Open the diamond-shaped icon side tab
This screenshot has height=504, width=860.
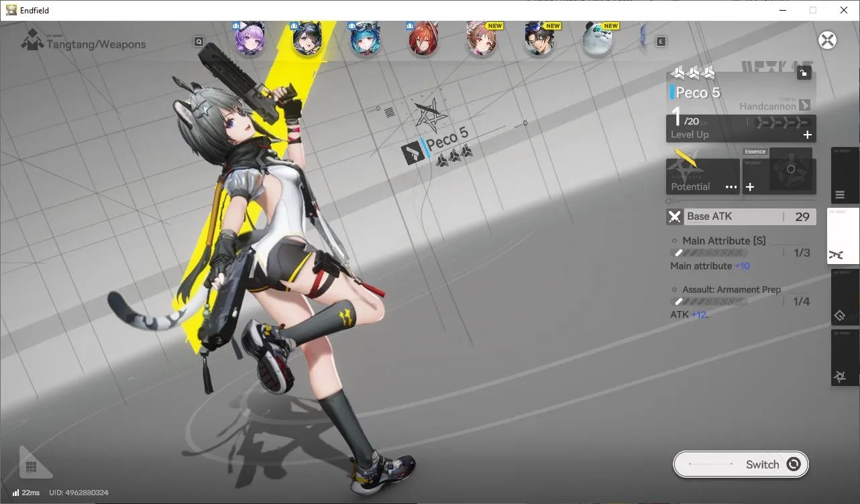coord(845,297)
